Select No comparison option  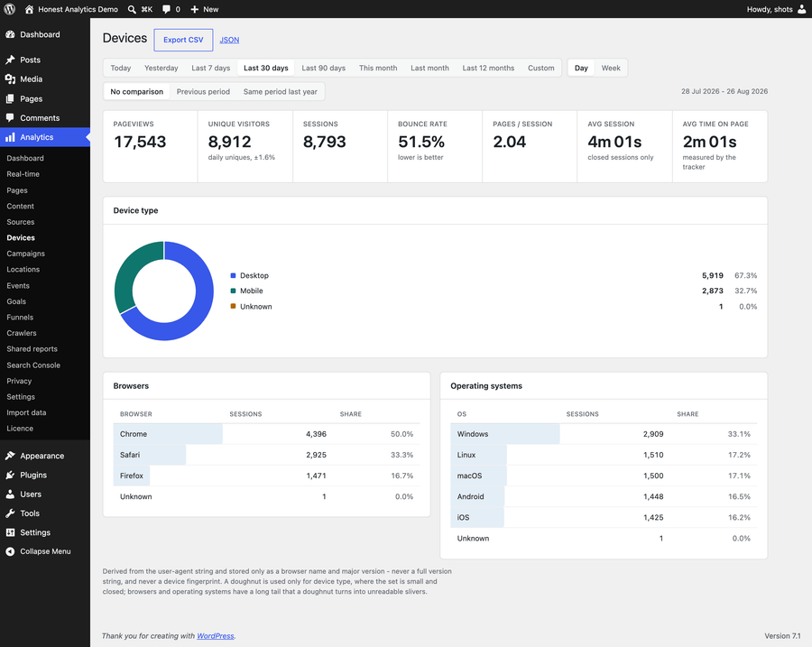pyautogui.click(x=137, y=92)
